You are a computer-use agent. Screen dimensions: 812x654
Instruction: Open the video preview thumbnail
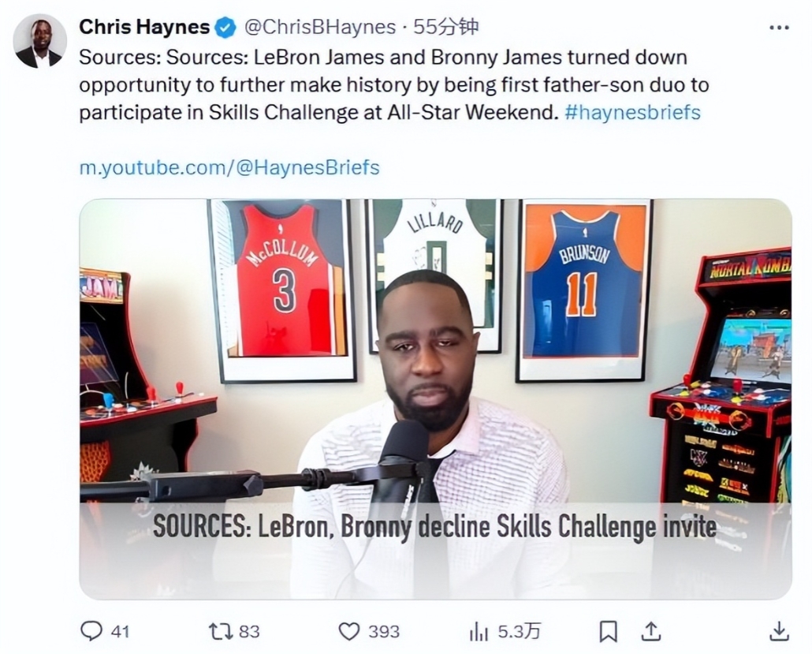click(x=435, y=398)
